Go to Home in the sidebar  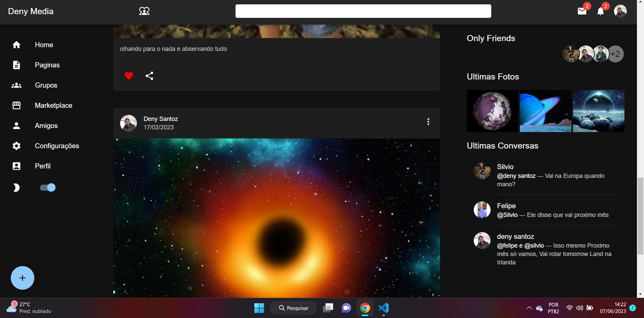click(44, 45)
